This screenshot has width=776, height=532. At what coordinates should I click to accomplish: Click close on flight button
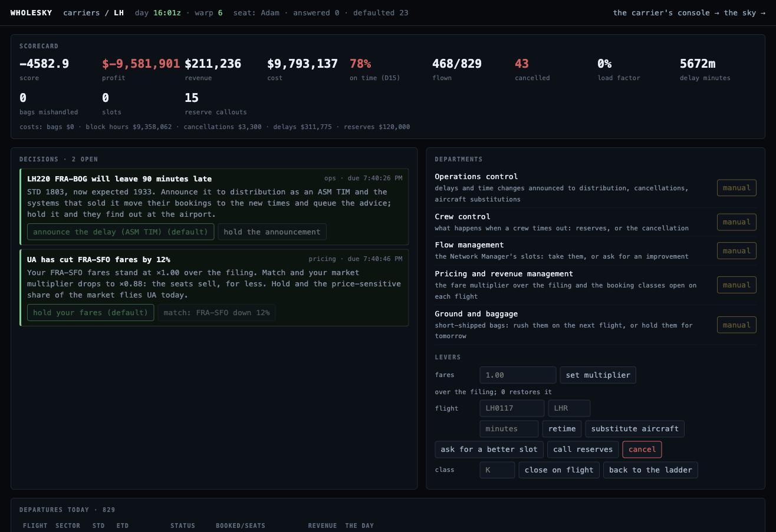[559, 470]
